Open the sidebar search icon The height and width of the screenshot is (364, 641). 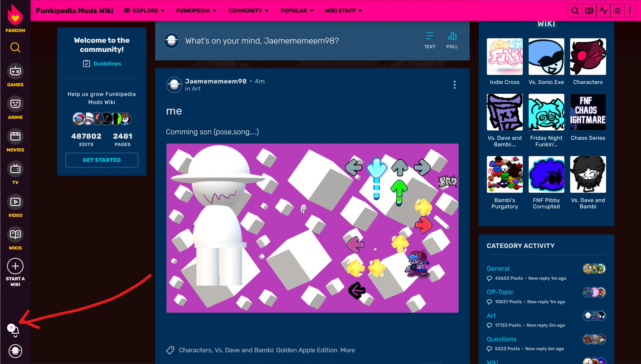click(x=15, y=48)
